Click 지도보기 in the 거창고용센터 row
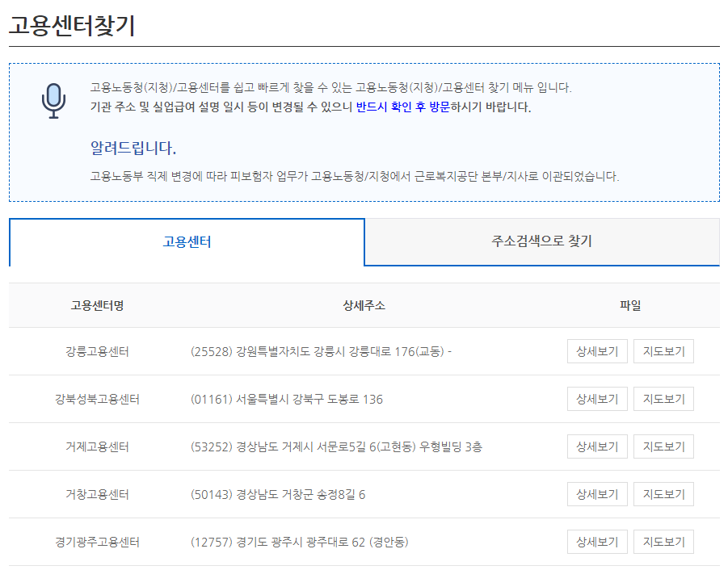 tap(663, 494)
